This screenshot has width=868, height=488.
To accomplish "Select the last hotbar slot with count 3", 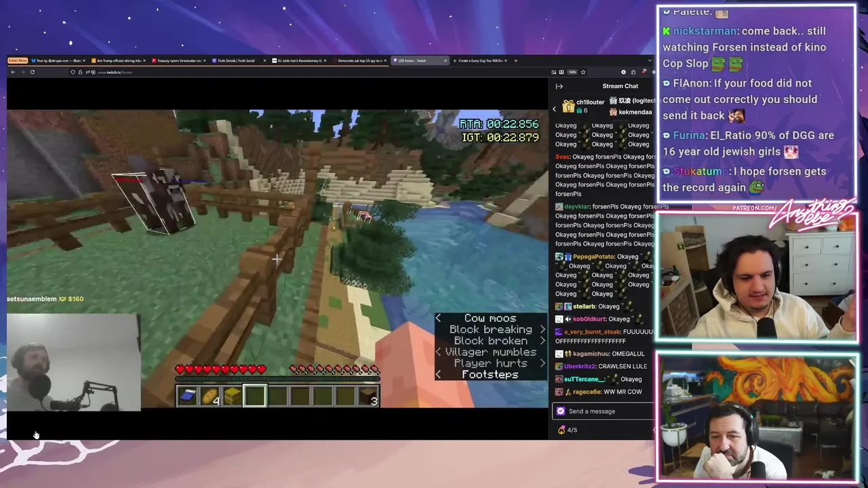I will coord(368,396).
